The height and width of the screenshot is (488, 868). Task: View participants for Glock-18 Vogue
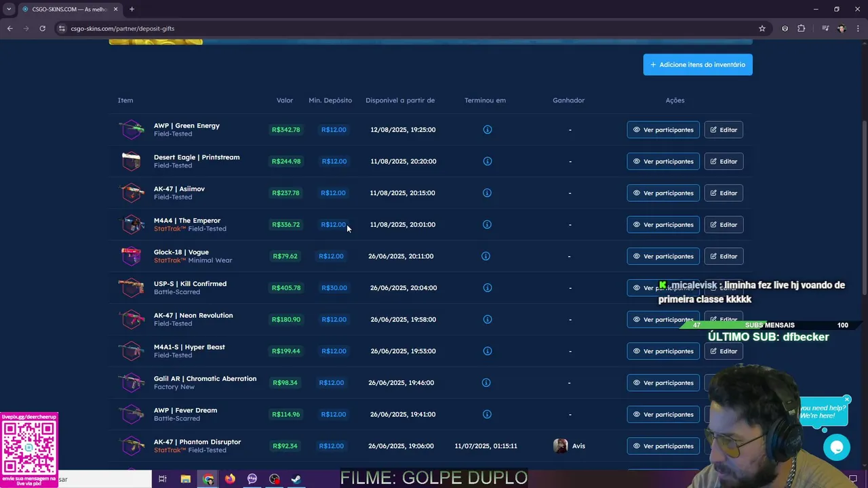point(663,256)
